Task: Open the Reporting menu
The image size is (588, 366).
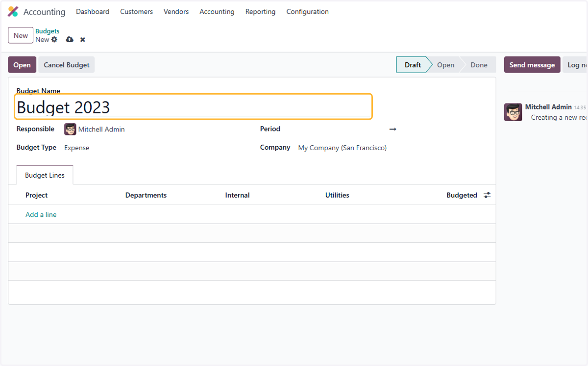Action: 260,12
